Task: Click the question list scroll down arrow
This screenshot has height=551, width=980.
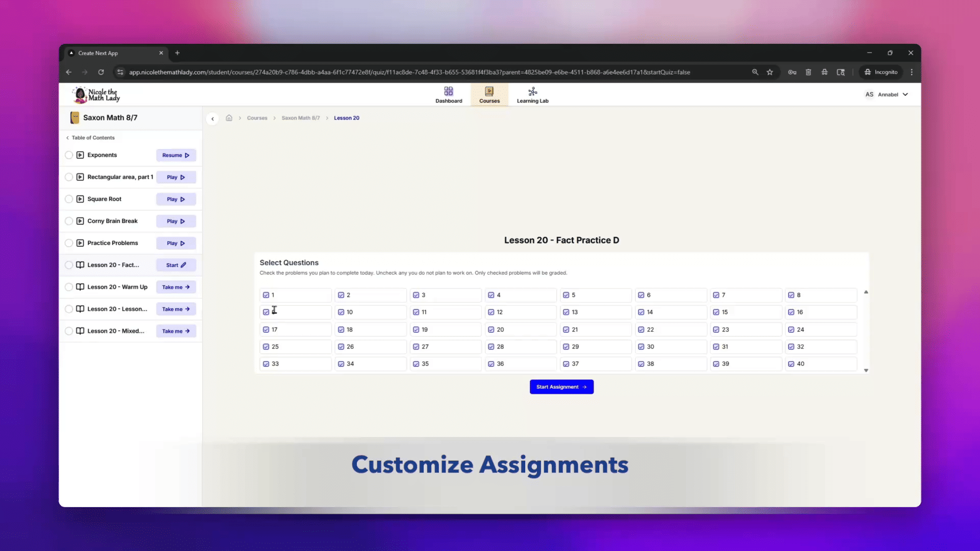Action: coord(866,371)
